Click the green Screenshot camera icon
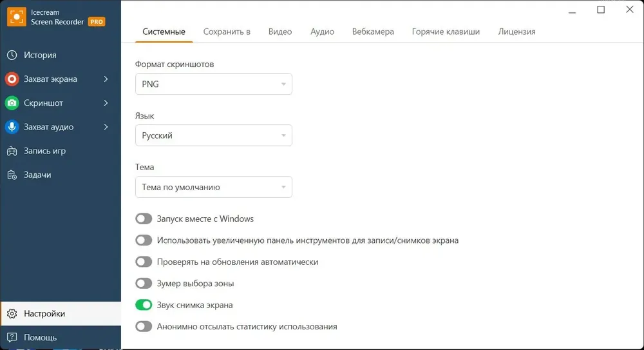The height and width of the screenshot is (350, 644). point(12,103)
